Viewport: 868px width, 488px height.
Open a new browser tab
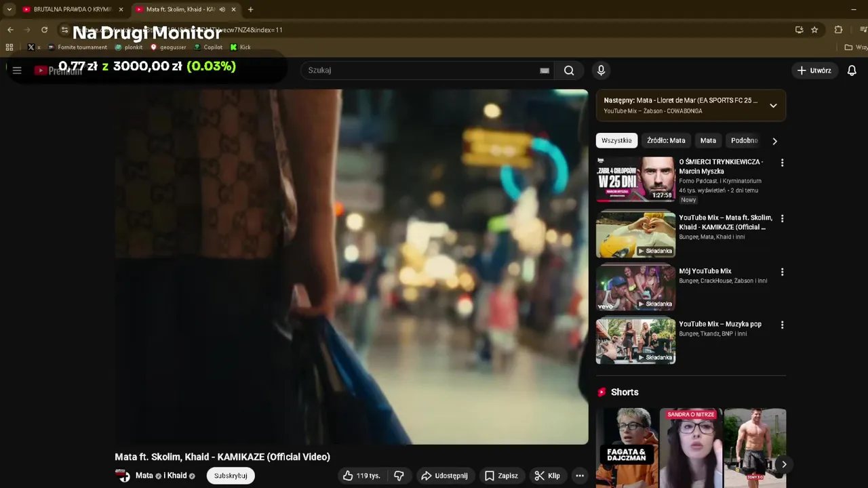pyautogui.click(x=250, y=9)
